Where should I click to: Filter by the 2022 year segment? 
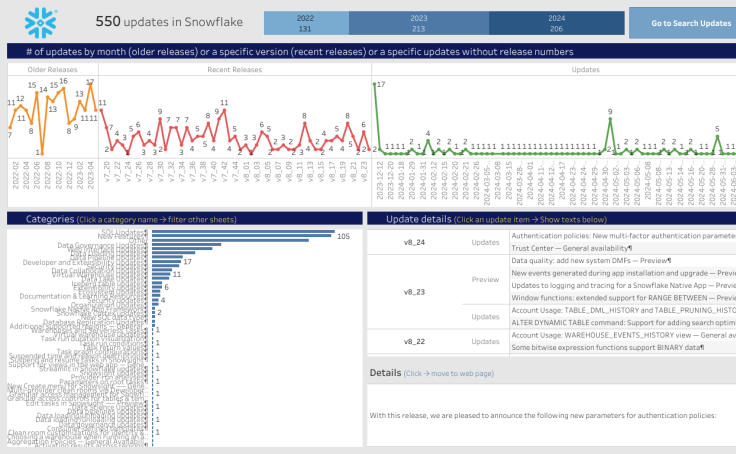tap(306, 23)
